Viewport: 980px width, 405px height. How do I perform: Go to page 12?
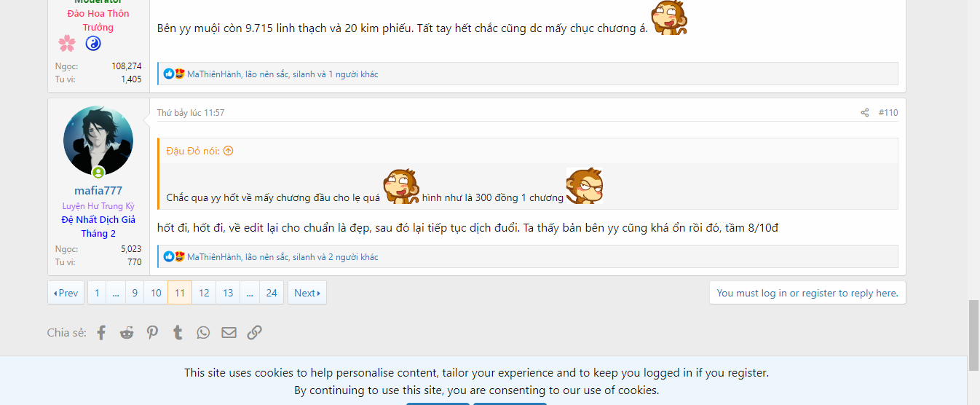[x=204, y=293]
